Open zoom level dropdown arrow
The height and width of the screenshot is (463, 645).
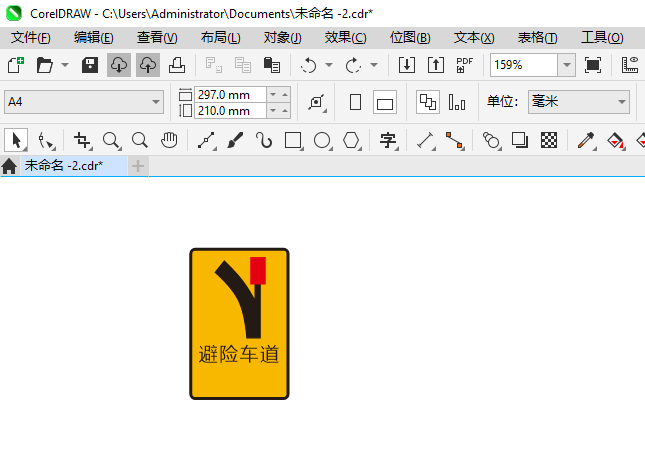[x=566, y=65]
